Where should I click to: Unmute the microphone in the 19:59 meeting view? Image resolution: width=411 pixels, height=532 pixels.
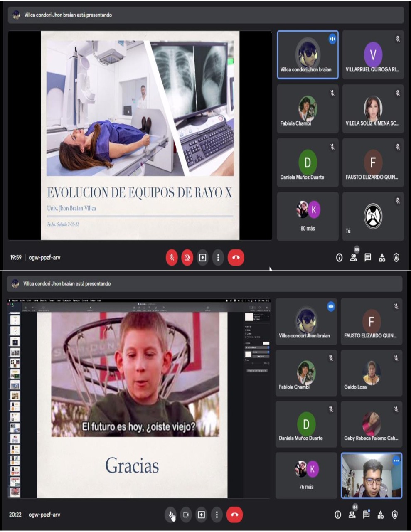pos(172,258)
